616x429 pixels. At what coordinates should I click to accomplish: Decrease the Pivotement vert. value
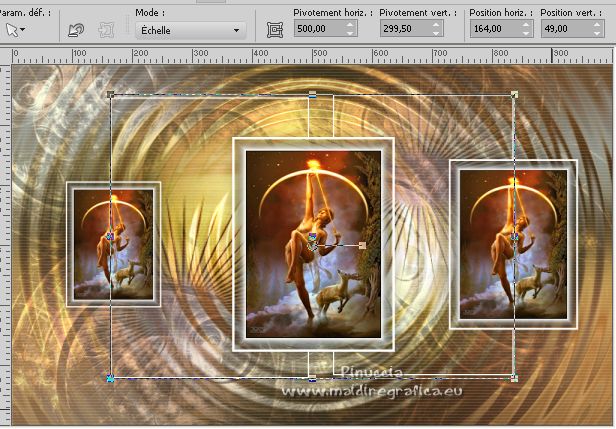click(x=436, y=33)
